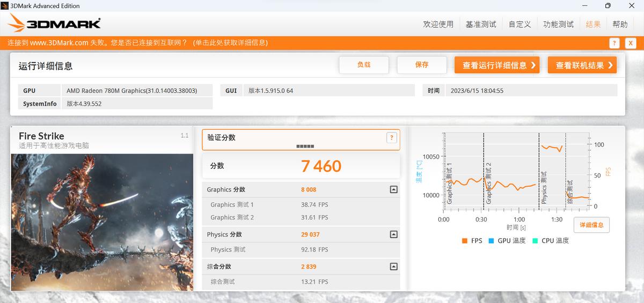Click the Graphics 测试 2 row 31.61 FPS
This screenshot has width=644, height=303.
pyautogui.click(x=301, y=217)
